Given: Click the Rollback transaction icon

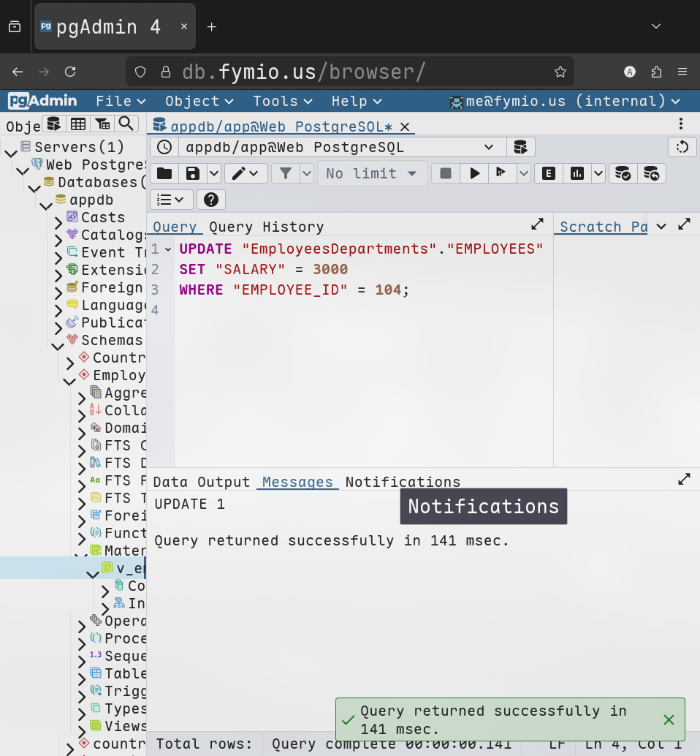Looking at the screenshot, I should [651, 173].
